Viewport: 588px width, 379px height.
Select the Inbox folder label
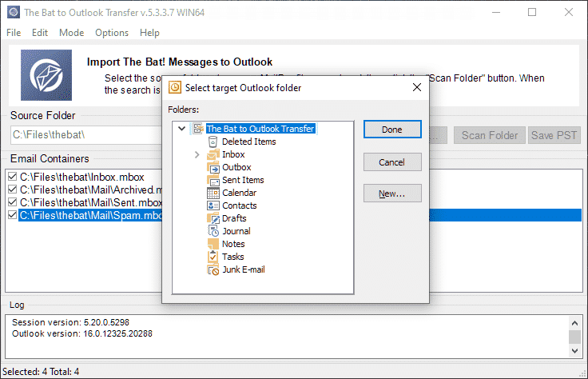click(233, 154)
